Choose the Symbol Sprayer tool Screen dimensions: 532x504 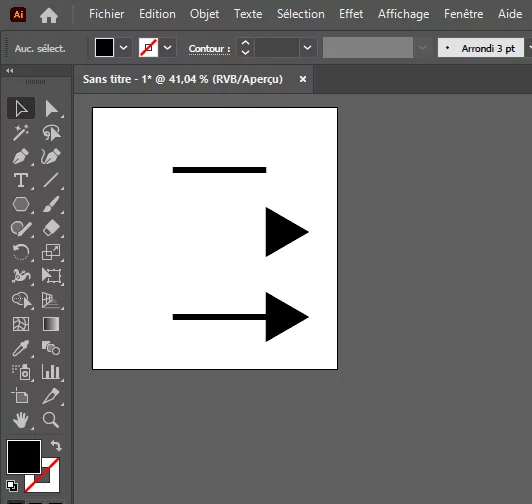(21, 372)
